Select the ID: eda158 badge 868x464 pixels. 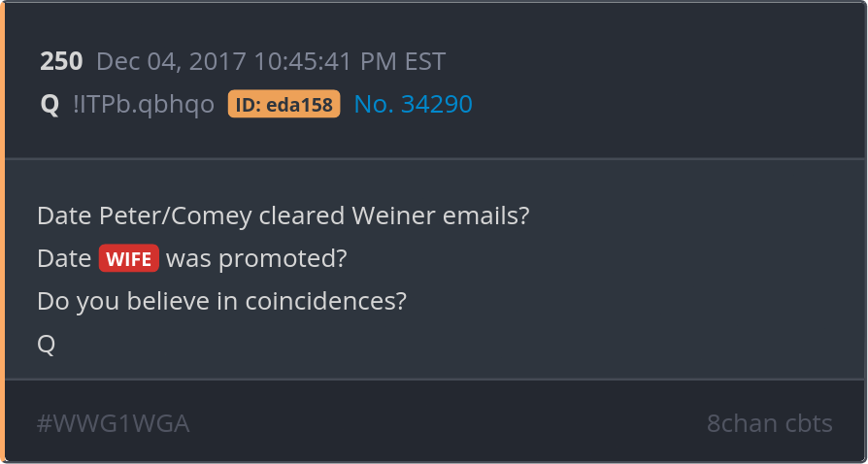pyautogui.click(x=284, y=105)
